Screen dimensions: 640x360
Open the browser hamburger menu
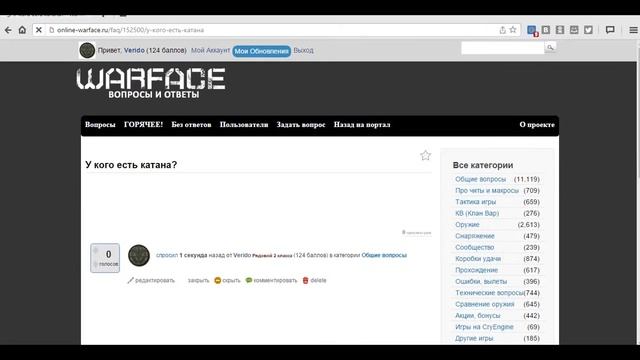pos(633,30)
